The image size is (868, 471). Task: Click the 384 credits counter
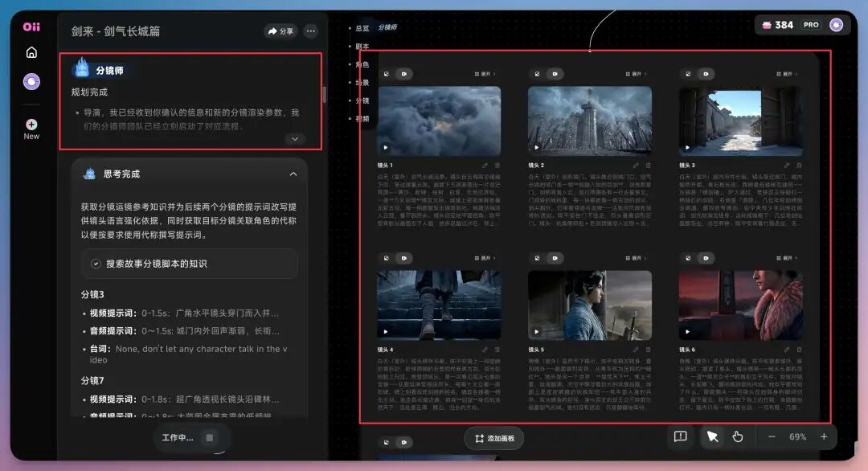click(778, 25)
